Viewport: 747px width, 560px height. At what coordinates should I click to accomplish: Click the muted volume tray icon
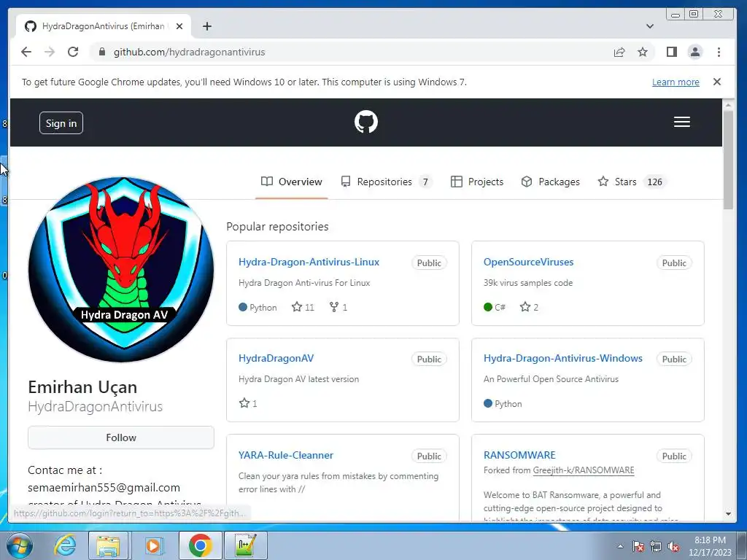(673, 546)
